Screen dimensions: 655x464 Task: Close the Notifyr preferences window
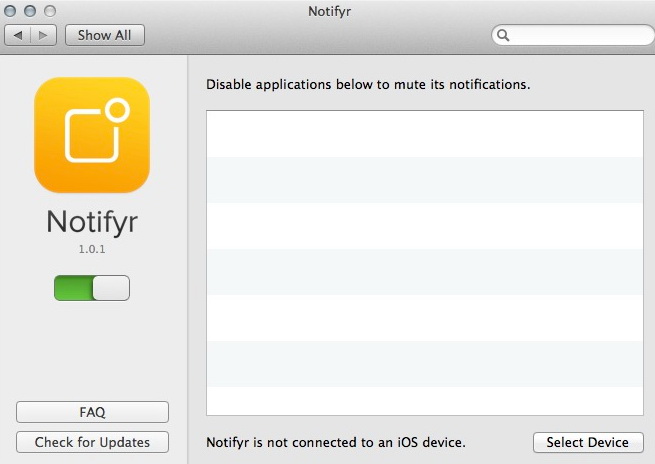coord(13,12)
